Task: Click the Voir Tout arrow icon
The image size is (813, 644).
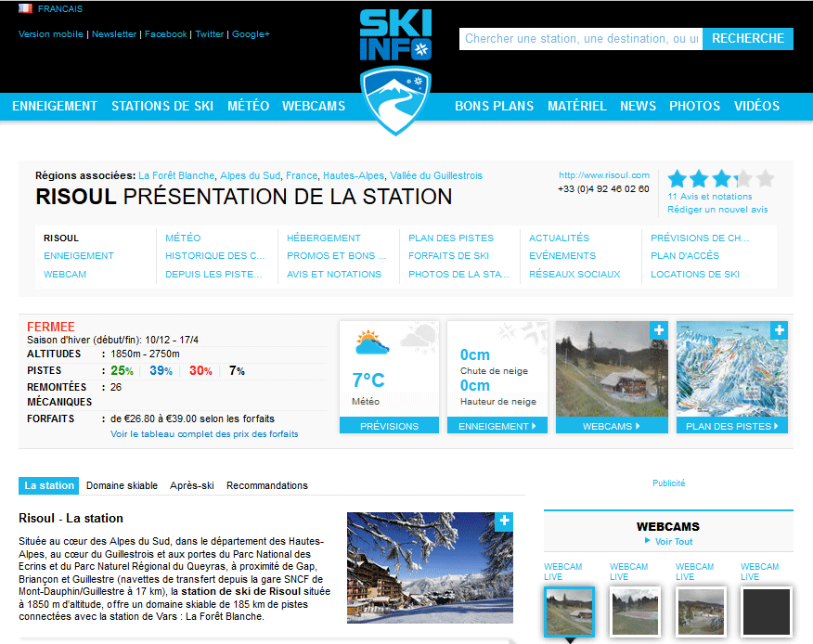Action: pos(647,540)
